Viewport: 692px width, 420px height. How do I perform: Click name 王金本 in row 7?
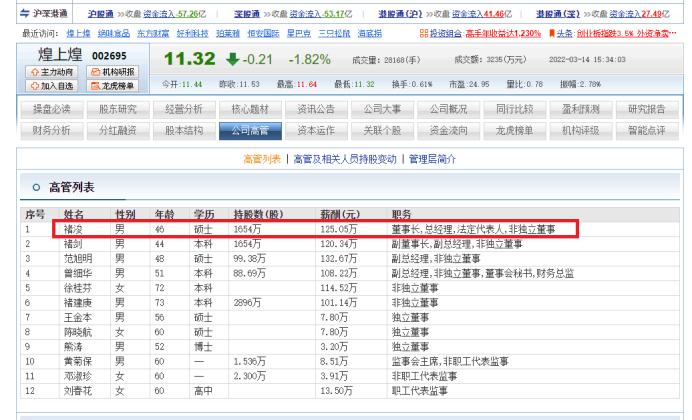tap(78, 317)
